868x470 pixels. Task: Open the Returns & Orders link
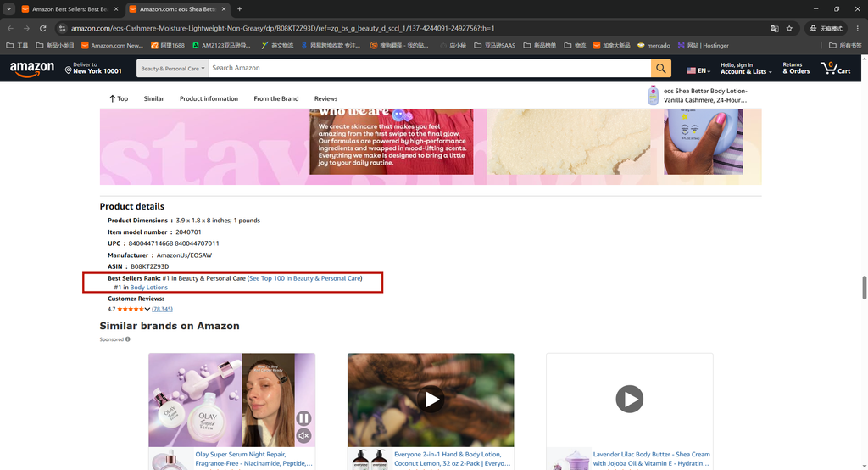(x=796, y=68)
